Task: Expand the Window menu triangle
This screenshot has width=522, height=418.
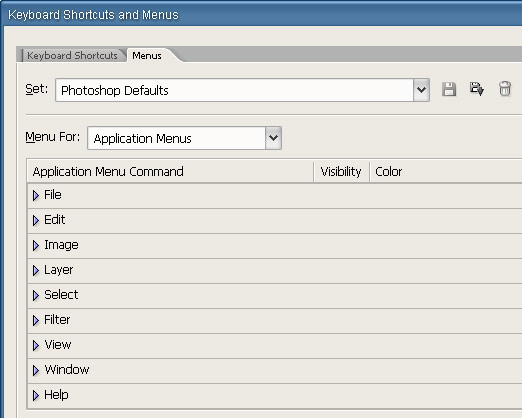Action: tap(36, 370)
